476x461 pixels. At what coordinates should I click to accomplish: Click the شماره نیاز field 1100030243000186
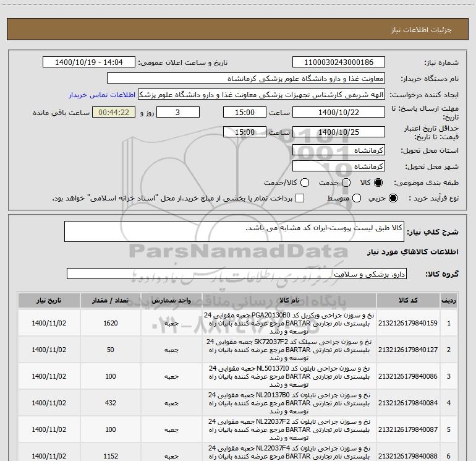339,62
